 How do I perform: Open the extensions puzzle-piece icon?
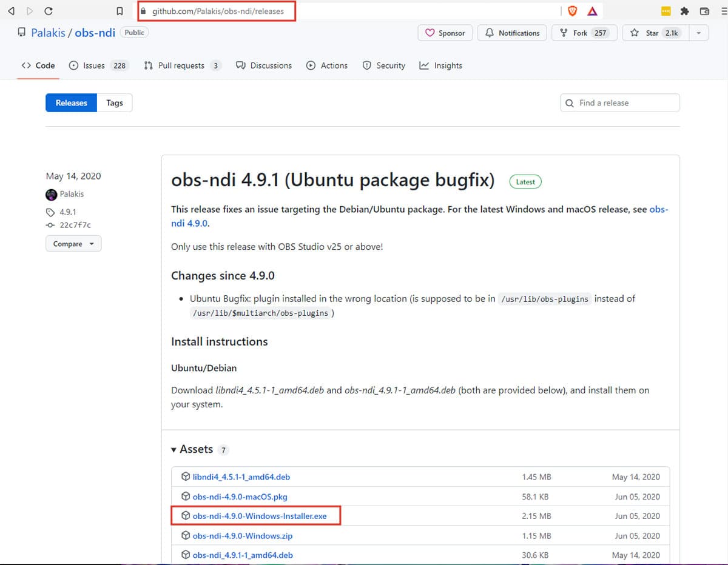coord(685,11)
